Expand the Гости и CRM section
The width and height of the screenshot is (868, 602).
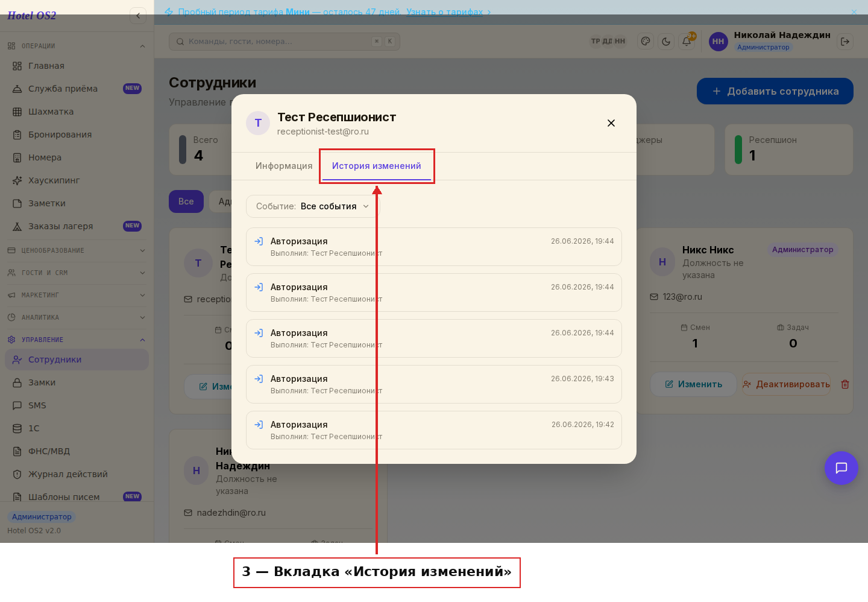coord(77,273)
